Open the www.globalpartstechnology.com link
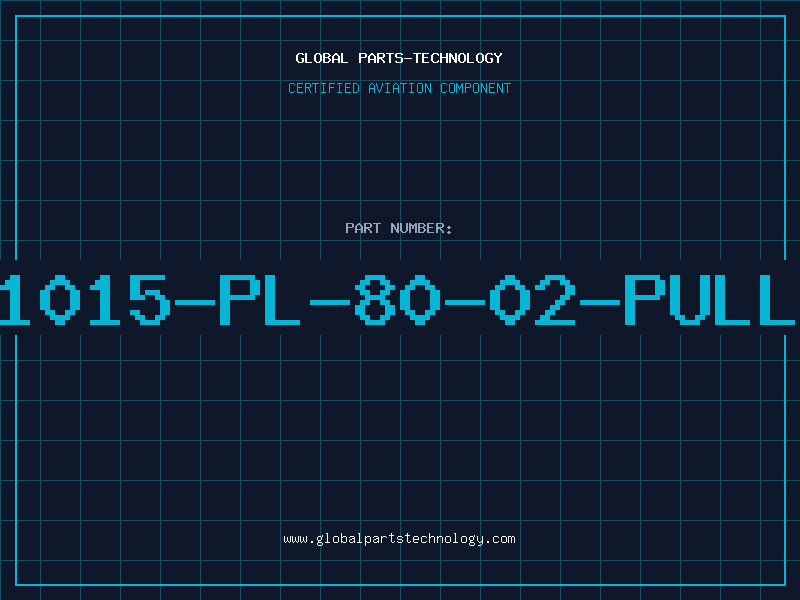Image resolution: width=800 pixels, height=600 pixels. 399,539
